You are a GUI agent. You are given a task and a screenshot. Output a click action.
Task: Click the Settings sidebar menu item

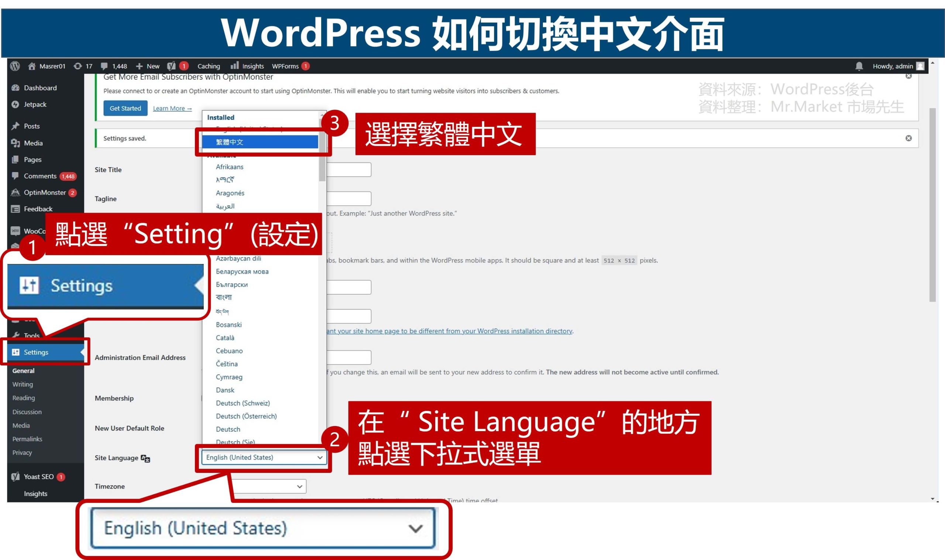[45, 352]
